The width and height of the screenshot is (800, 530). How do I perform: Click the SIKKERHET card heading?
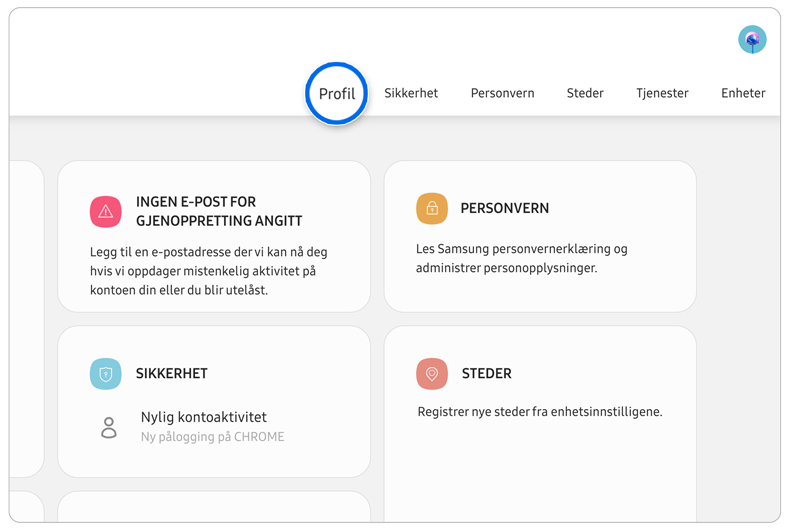(x=172, y=374)
